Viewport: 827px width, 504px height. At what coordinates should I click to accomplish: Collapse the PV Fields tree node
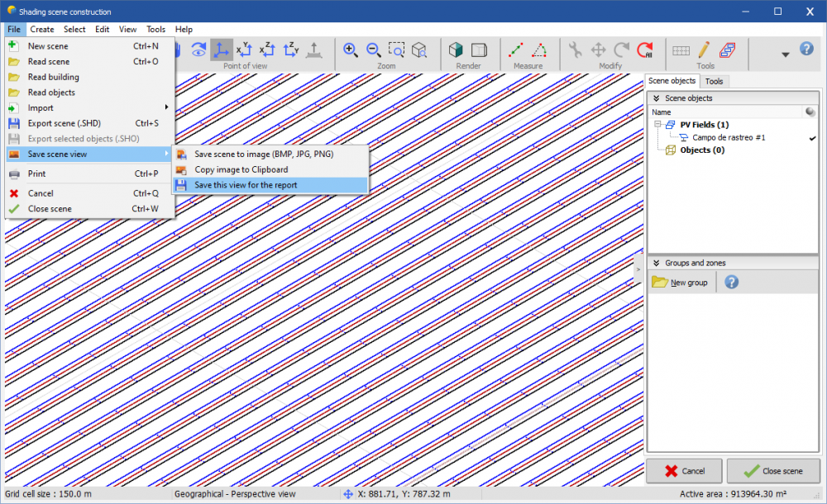coord(657,124)
